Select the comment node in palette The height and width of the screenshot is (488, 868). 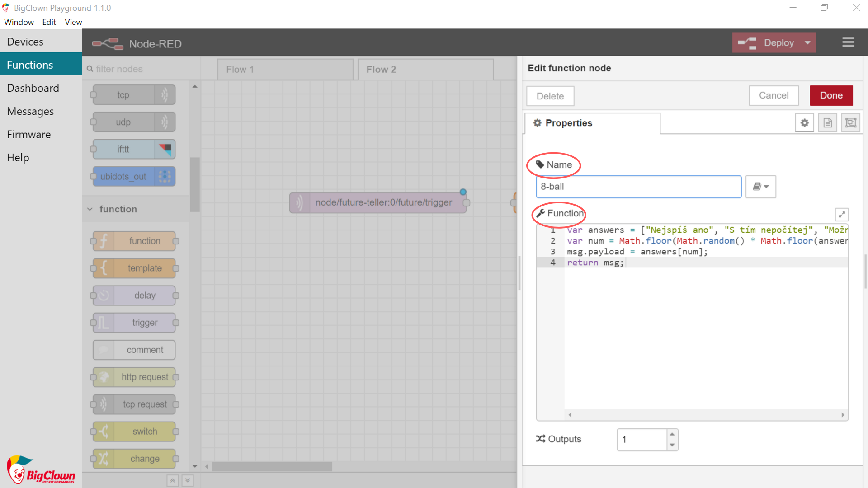click(x=134, y=350)
